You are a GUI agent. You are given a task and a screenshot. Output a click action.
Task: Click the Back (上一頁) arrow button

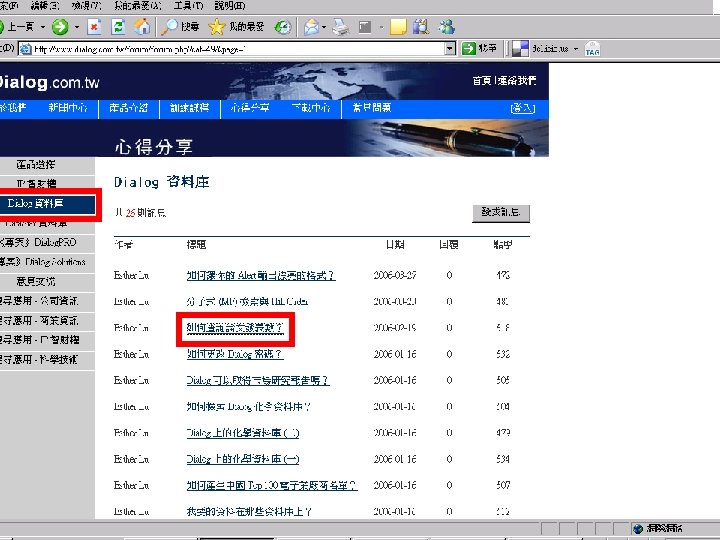(17, 27)
